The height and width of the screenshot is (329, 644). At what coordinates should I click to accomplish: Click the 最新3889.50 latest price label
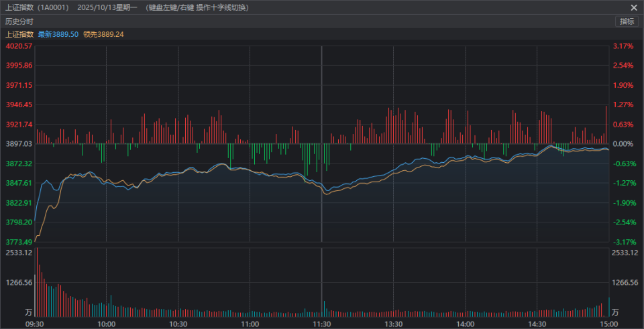(58, 34)
